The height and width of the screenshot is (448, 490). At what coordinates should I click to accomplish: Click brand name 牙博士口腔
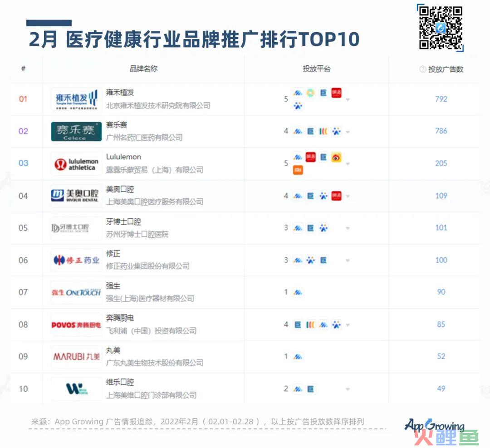(123, 222)
